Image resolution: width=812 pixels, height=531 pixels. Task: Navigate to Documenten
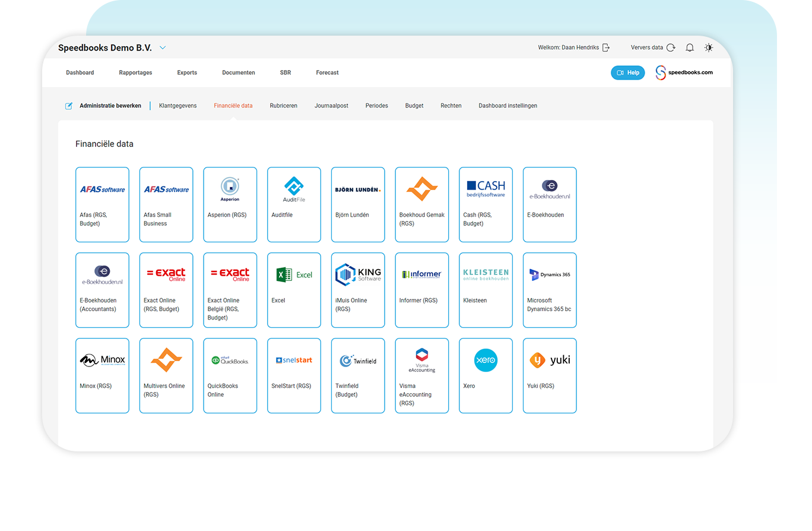tap(239, 72)
